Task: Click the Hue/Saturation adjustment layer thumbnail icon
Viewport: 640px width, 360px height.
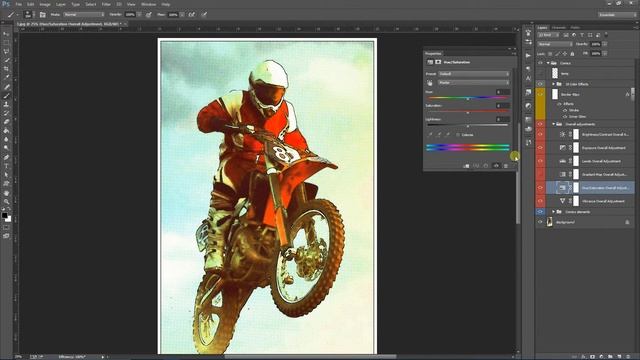Action: tap(562, 188)
